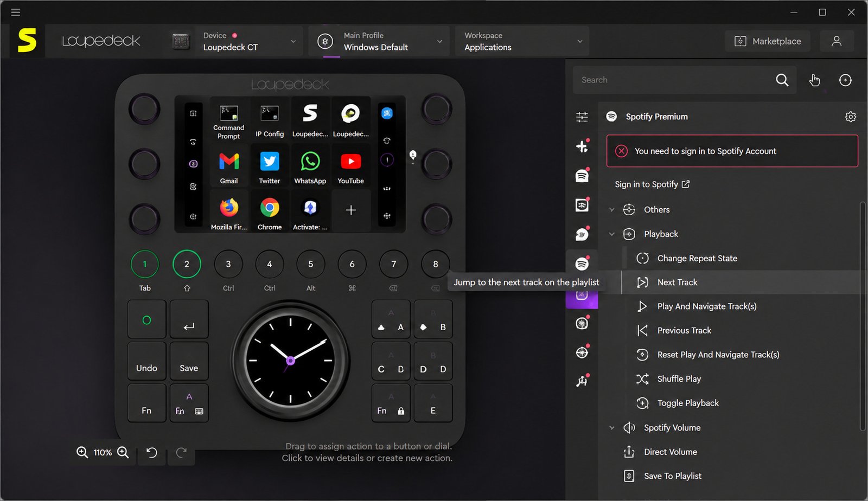This screenshot has height=501, width=868.
Task: Select the highlighted Spotify sidebar icon
Action: (582, 264)
